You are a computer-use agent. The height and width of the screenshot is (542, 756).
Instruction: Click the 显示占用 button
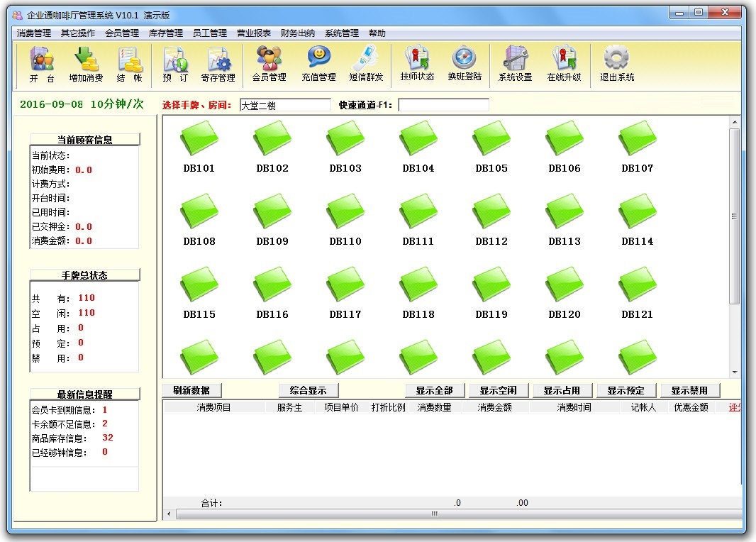pos(562,390)
